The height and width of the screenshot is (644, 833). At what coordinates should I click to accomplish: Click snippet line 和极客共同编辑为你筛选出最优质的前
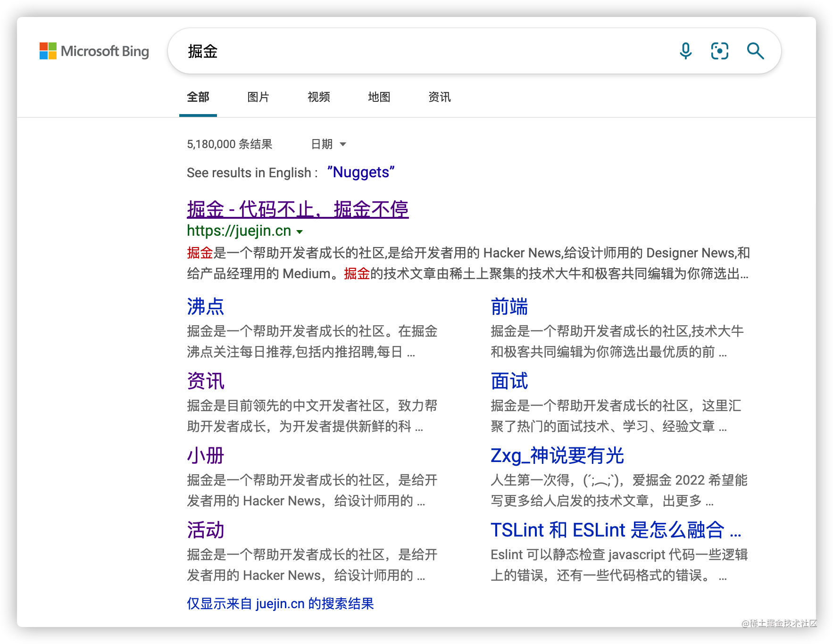click(x=608, y=352)
